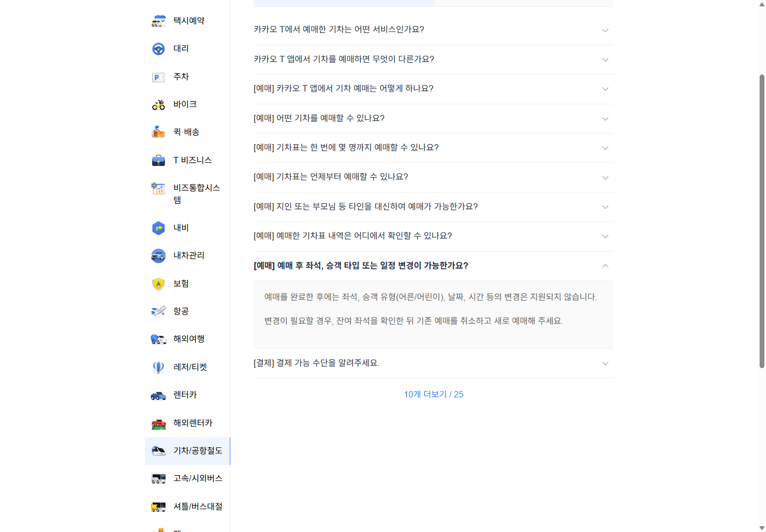Click answer text '예매를 완료한 후에는 좌석, 승객 유형'
This screenshot has width=766, height=532.
(431, 297)
